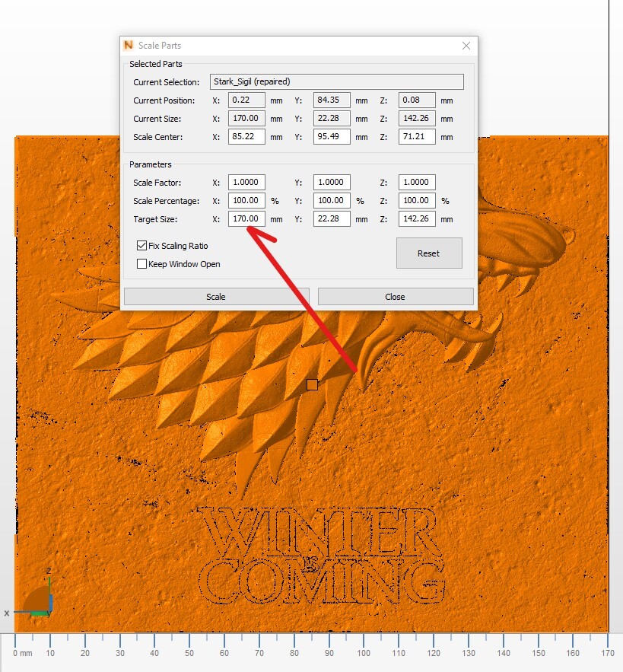This screenshot has height=672, width=623.
Task: Click the Scale Center Z field 71.21
Action: (x=417, y=137)
